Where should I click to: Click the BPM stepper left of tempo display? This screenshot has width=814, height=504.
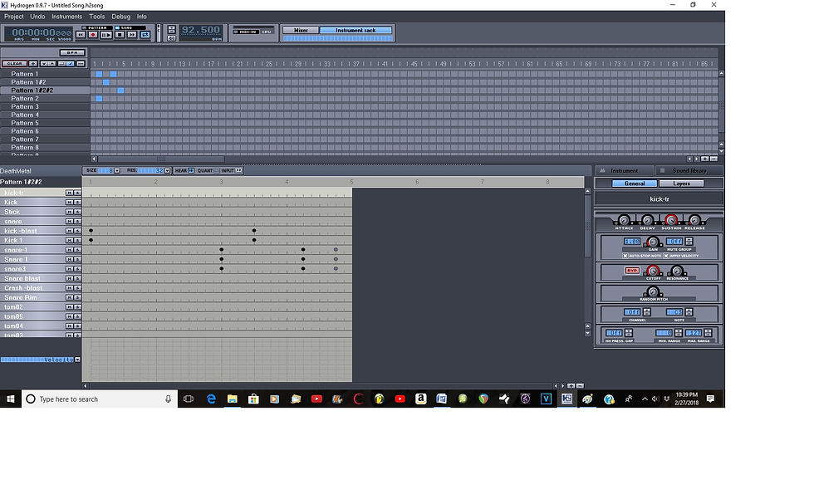pyautogui.click(x=171, y=30)
